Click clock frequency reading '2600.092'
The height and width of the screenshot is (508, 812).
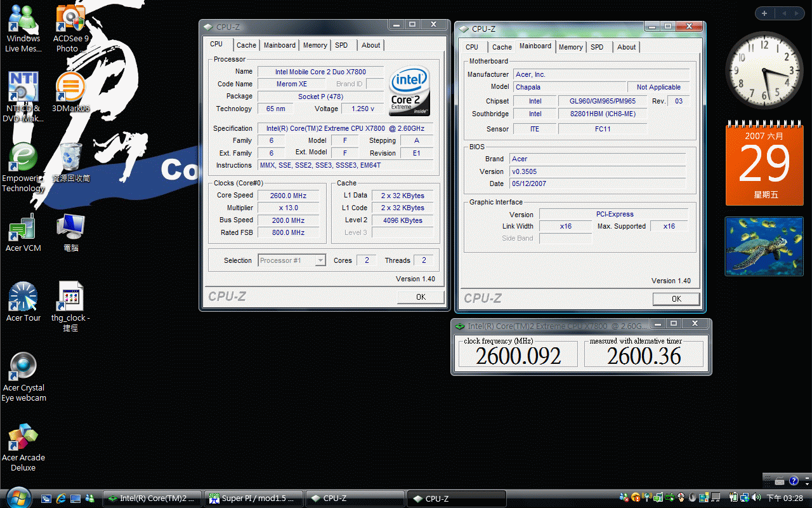(518, 356)
